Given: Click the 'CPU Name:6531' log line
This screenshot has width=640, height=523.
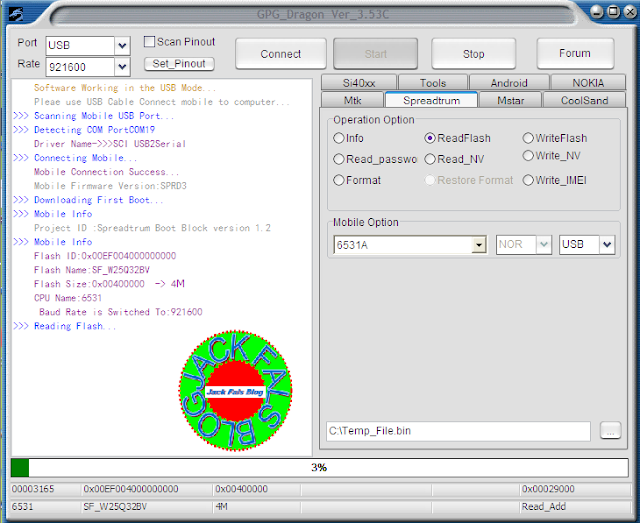Looking at the screenshot, I should [x=68, y=298].
